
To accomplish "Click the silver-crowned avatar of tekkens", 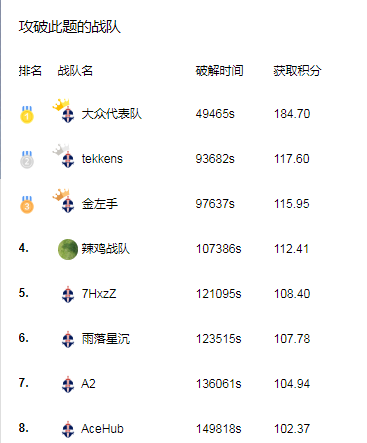I will (x=64, y=156).
